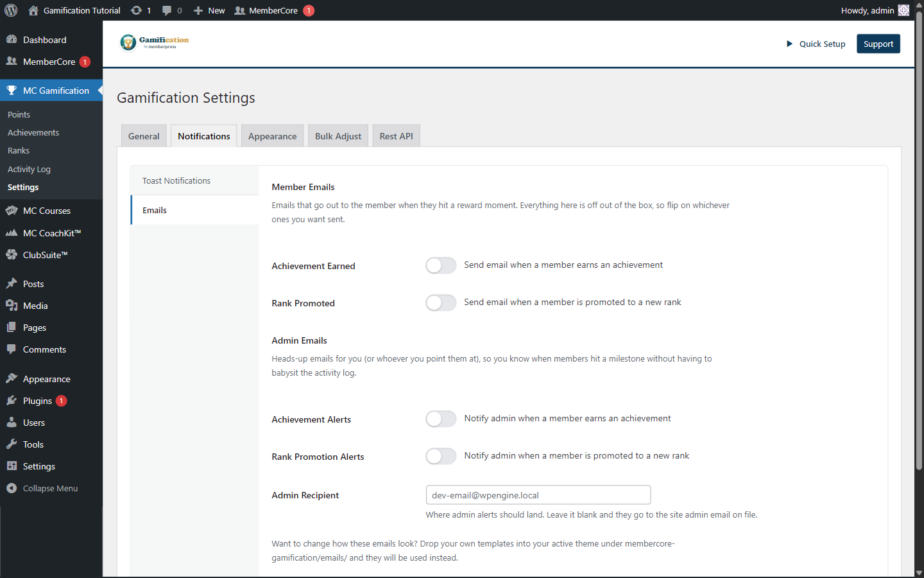This screenshot has height=578, width=924.
Task: Click the Users person icon
Action: (12, 422)
